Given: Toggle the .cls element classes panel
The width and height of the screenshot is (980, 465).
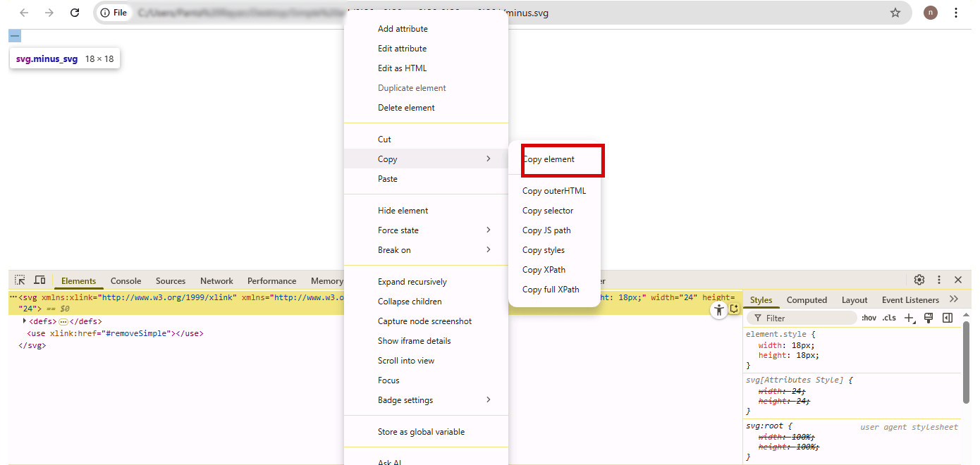Looking at the screenshot, I should [x=889, y=318].
